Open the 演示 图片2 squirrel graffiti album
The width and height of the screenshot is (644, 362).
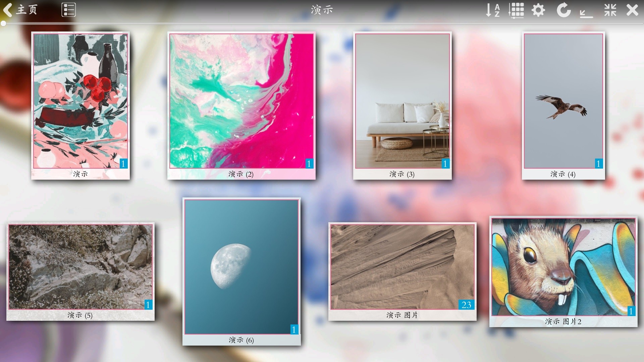tap(563, 267)
